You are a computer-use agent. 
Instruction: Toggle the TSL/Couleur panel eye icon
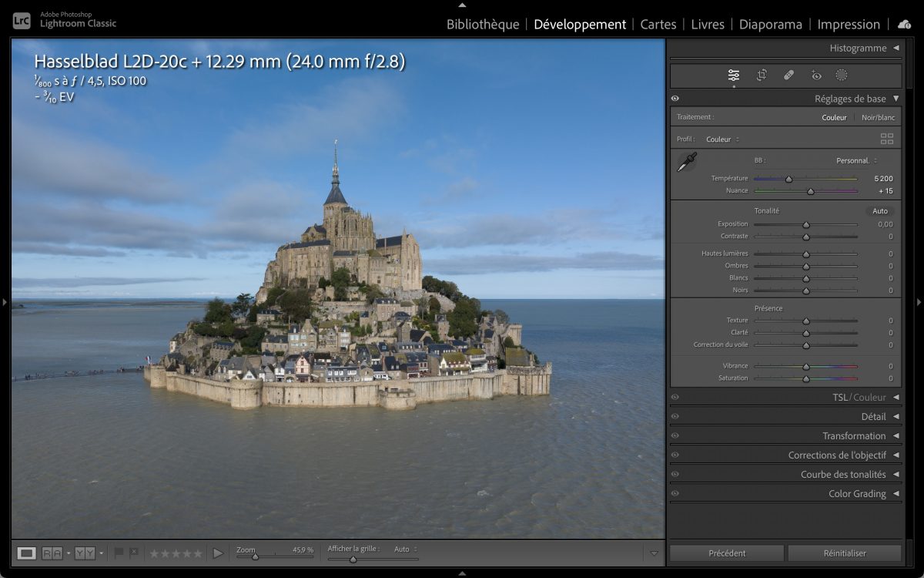(675, 398)
